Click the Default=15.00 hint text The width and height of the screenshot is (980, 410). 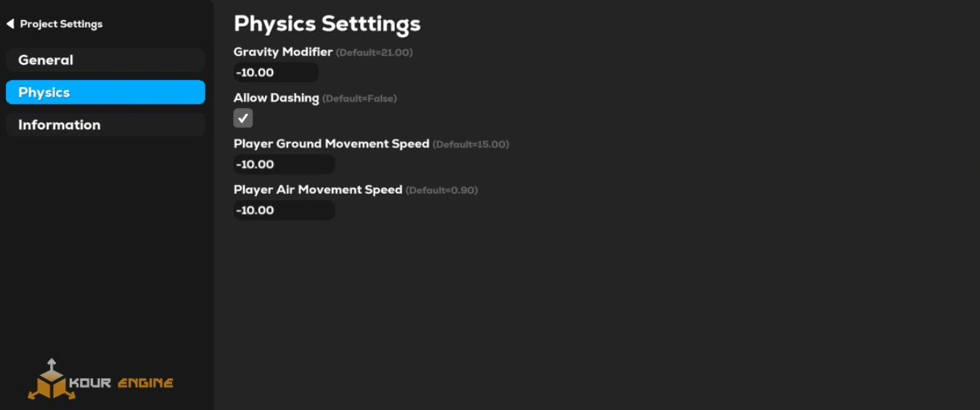click(470, 144)
